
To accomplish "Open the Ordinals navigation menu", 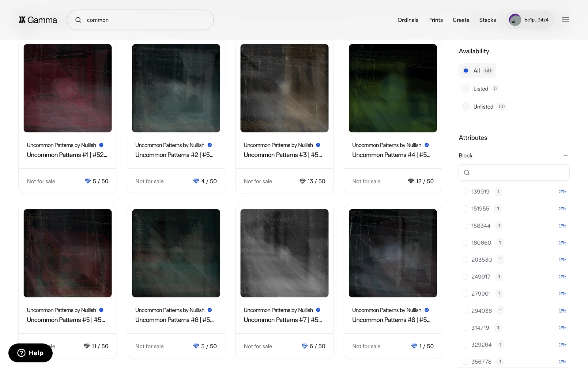I will [408, 20].
